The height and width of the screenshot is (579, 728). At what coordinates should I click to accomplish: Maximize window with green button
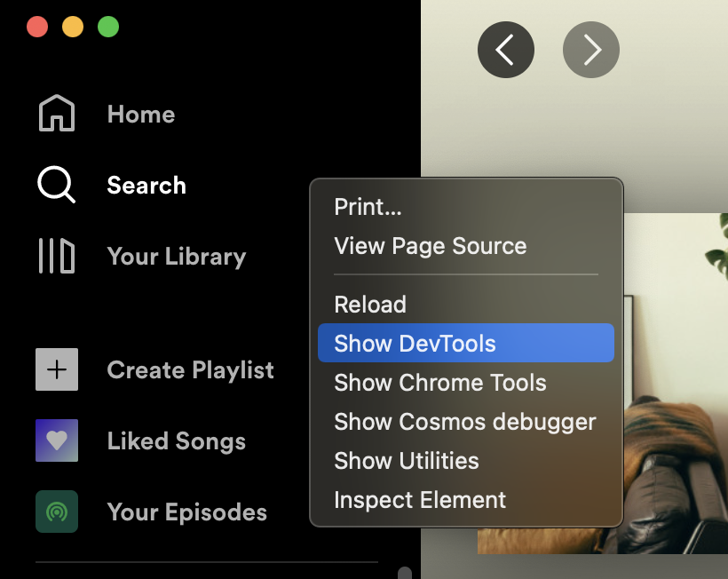coord(108,27)
